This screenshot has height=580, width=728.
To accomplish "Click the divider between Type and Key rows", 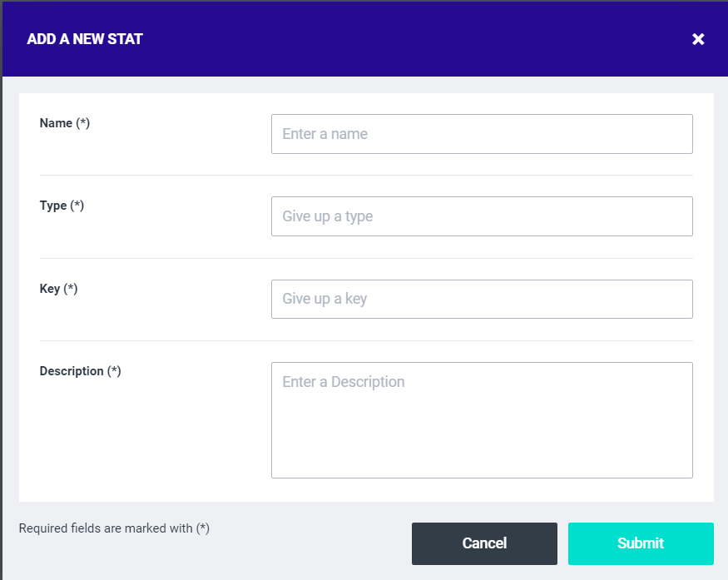I will (366, 258).
